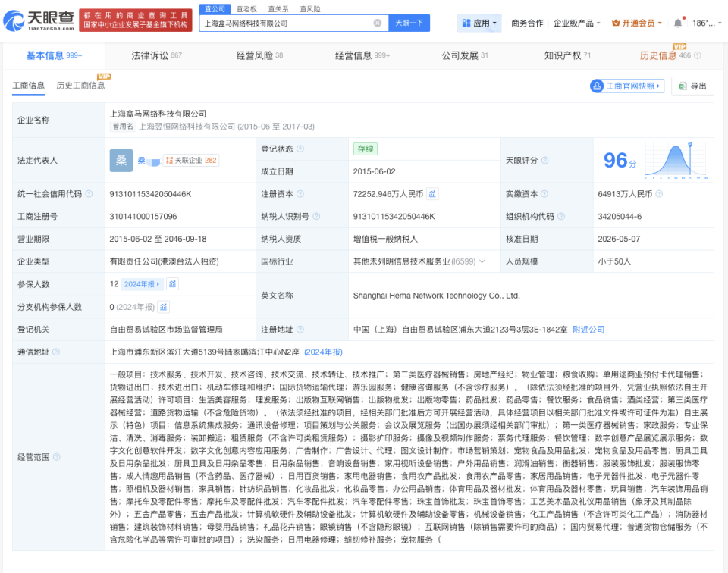Image resolution: width=728 pixels, height=573 pixels.
Task: Show help for 登记状态 question icon
Action: click(300, 149)
